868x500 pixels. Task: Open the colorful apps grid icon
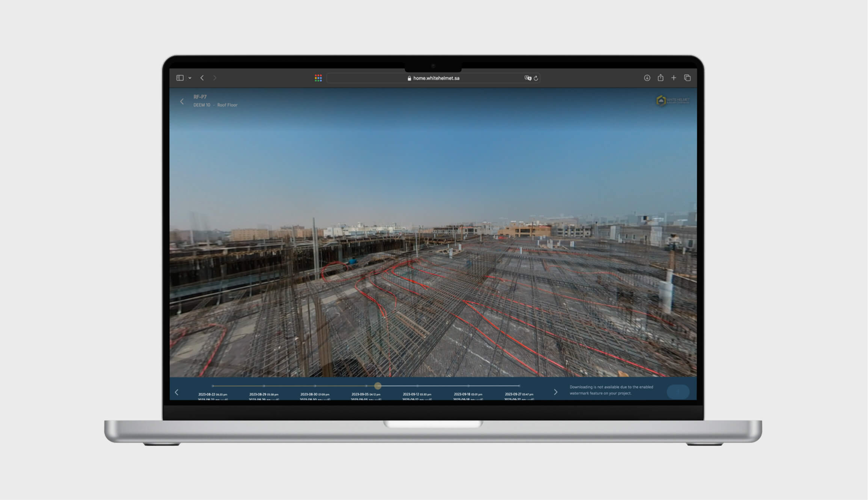click(x=318, y=78)
